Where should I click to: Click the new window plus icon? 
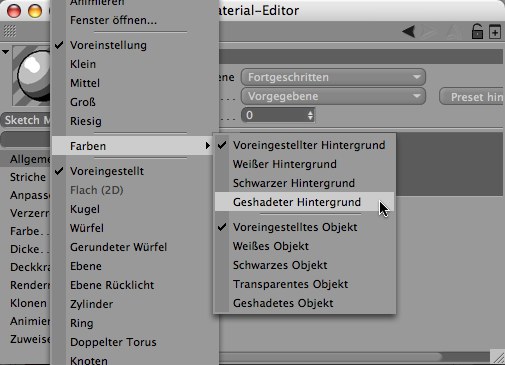(x=495, y=32)
